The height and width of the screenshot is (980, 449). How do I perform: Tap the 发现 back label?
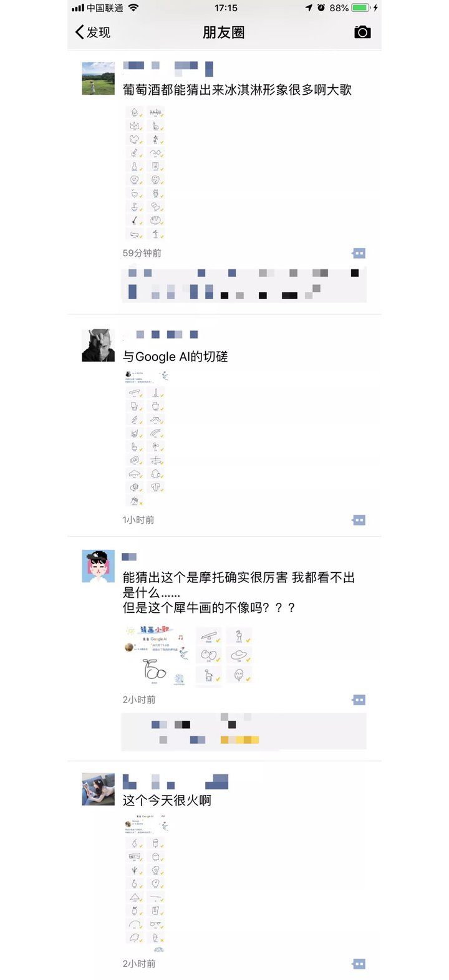99,32
